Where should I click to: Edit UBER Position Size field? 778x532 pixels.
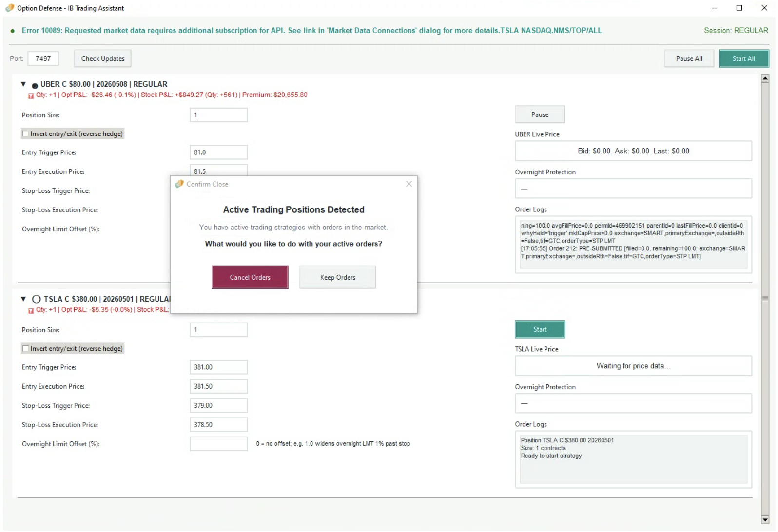point(218,115)
